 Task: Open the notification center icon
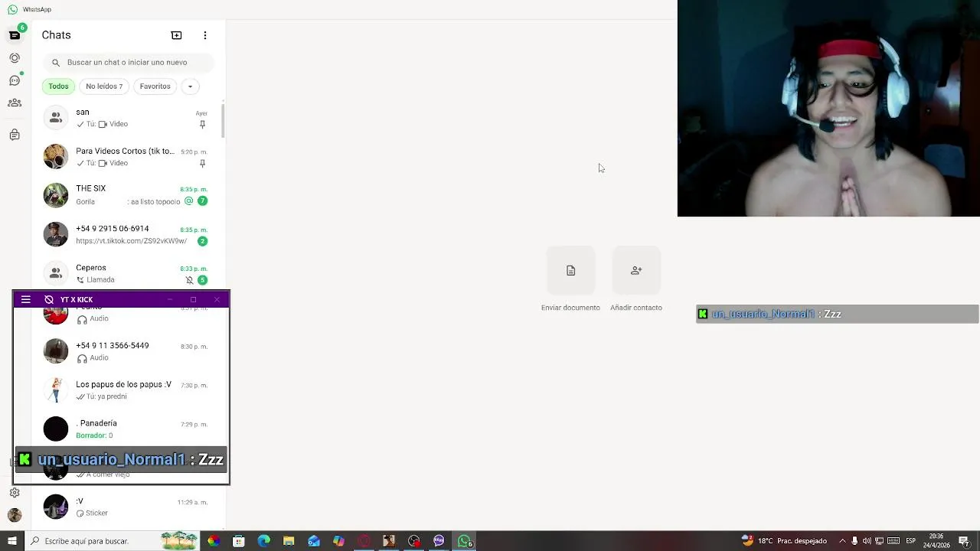pyautogui.click(x=964, y=541)
